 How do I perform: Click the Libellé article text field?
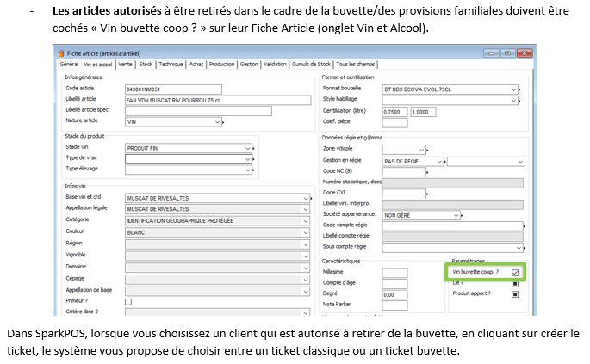(217, 100)
